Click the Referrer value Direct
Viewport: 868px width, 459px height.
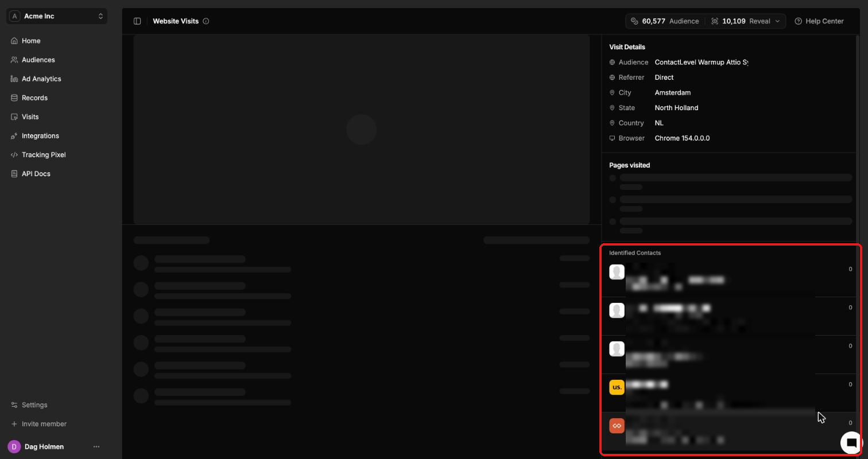tap(664, 77)
